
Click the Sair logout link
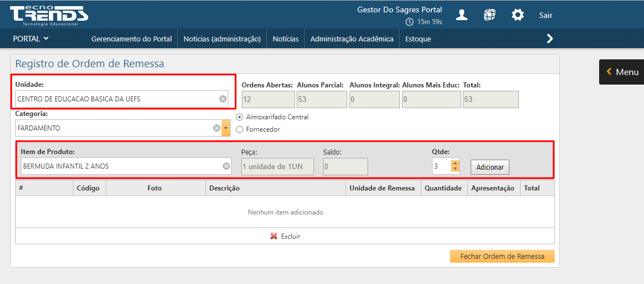tap(546, 15)
